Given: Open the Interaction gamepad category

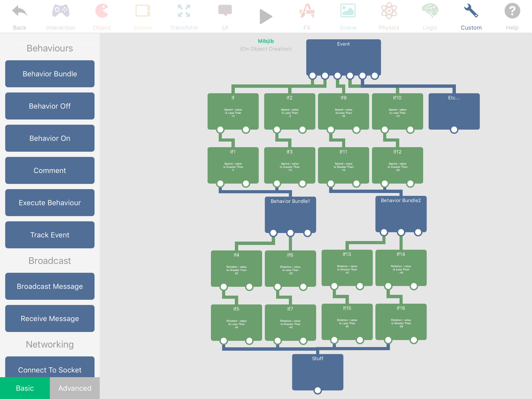Looking at the screenshot, I should pyautogui.click(x=61, y=12).
